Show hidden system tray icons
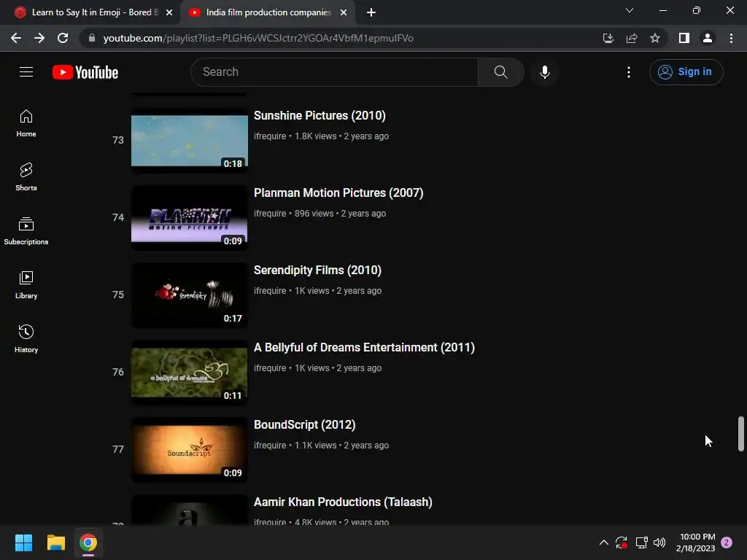747x560 pixels. point(603,542)
